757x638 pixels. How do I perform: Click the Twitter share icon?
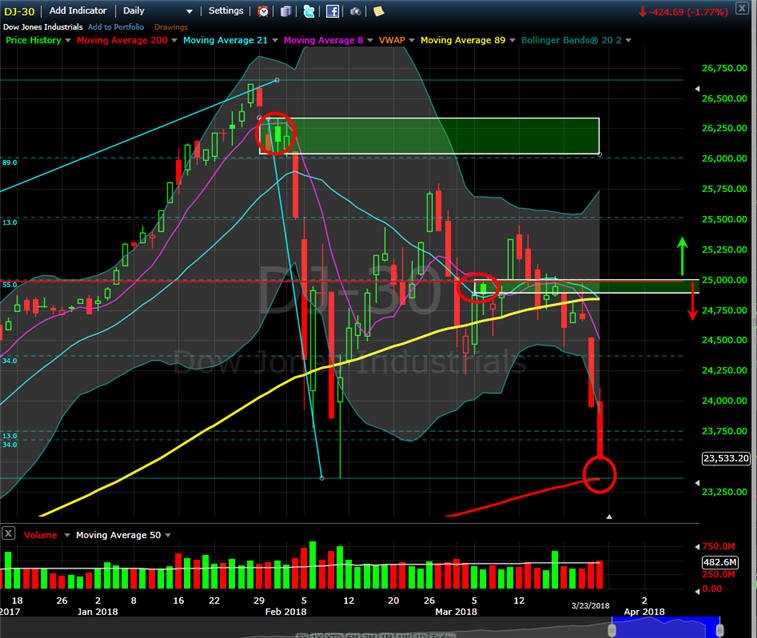pyautogui.click(x=309, y=11)
